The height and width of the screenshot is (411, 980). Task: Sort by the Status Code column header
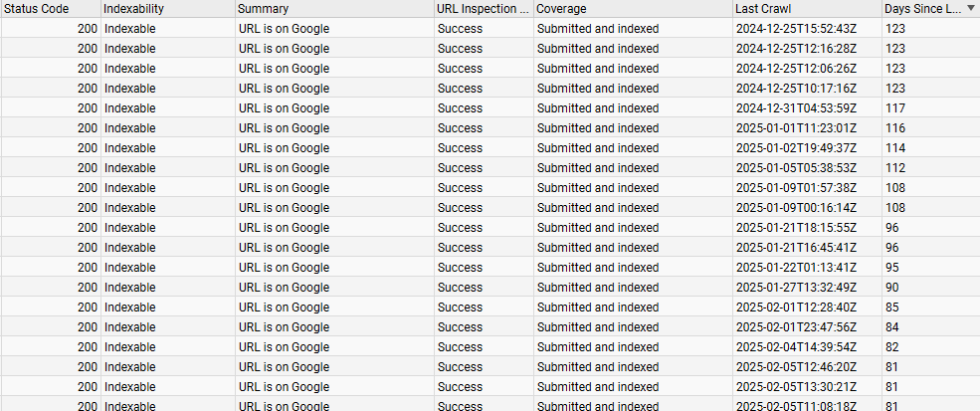coord(36,8)
